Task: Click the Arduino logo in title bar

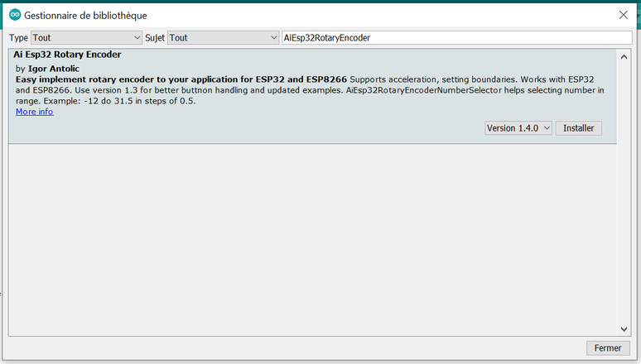Action: click(x=15, y=15)
